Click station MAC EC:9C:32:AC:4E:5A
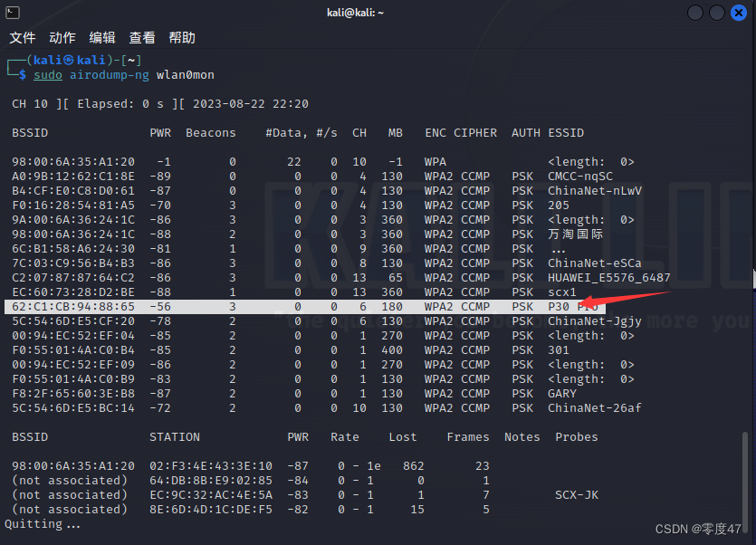Image resolution: width=756 pixels, height=545 pixels. click(211, 495)
